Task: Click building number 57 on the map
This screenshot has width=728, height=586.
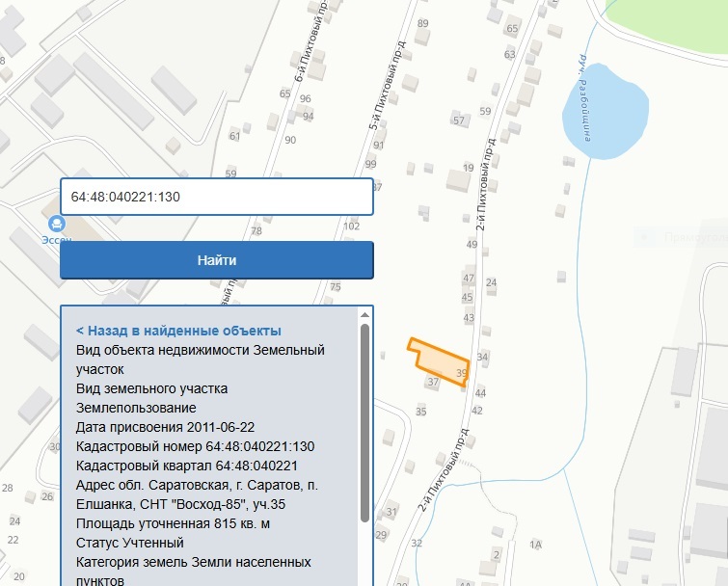Action: pyautogui.click(x=459, y=120)
